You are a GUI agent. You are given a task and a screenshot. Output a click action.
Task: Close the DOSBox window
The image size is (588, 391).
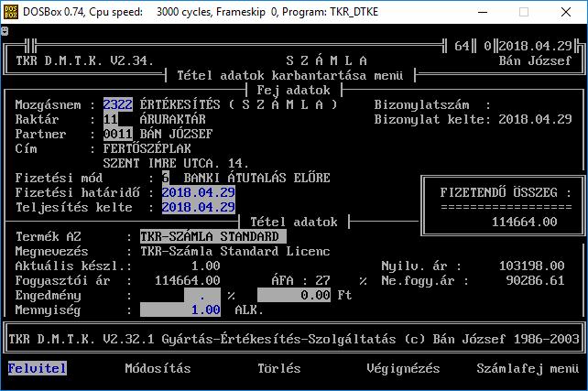click(566, 12)
